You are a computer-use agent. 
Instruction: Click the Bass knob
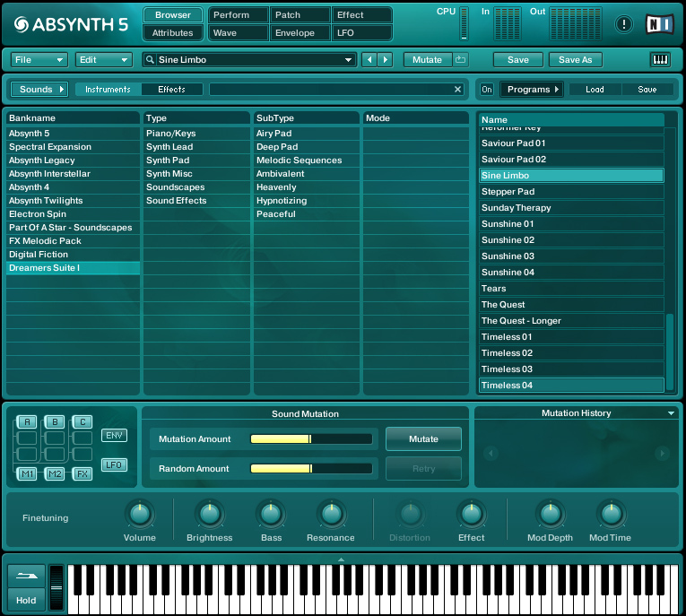pos(271,514)
